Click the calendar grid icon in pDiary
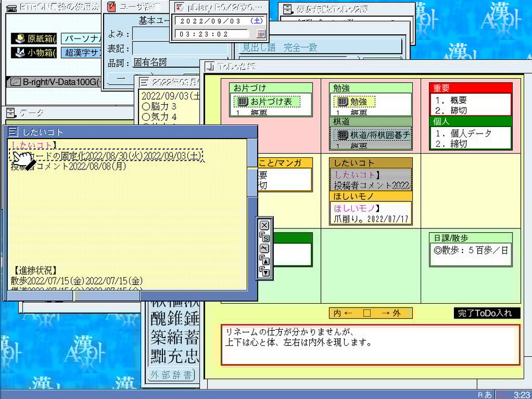This screenshot has height=399, width=532. [x=261, y=34]
